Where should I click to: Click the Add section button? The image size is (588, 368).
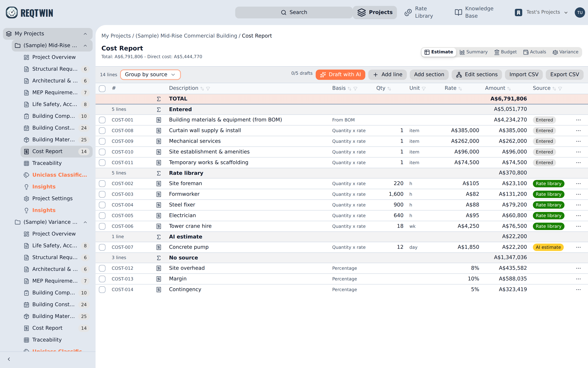pos(429,75)
